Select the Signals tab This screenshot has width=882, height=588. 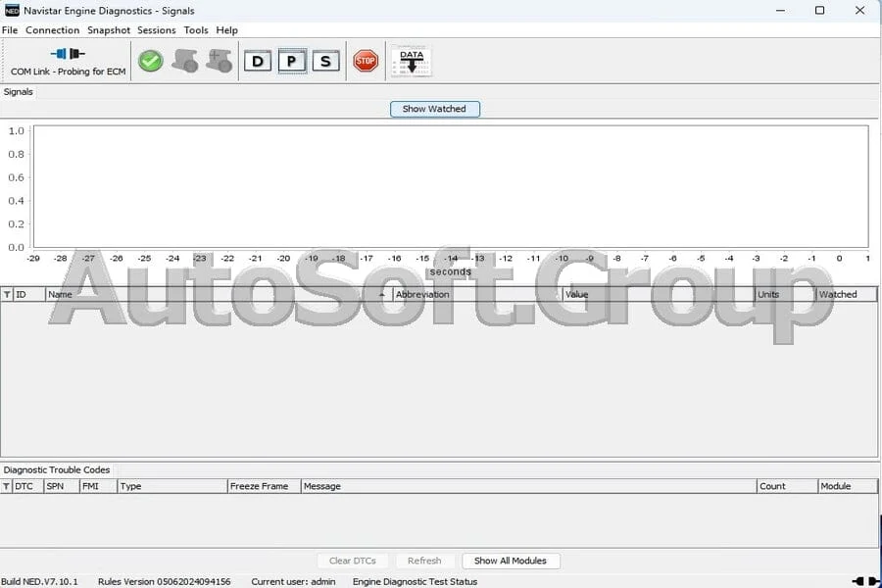[x=18, y=92]
